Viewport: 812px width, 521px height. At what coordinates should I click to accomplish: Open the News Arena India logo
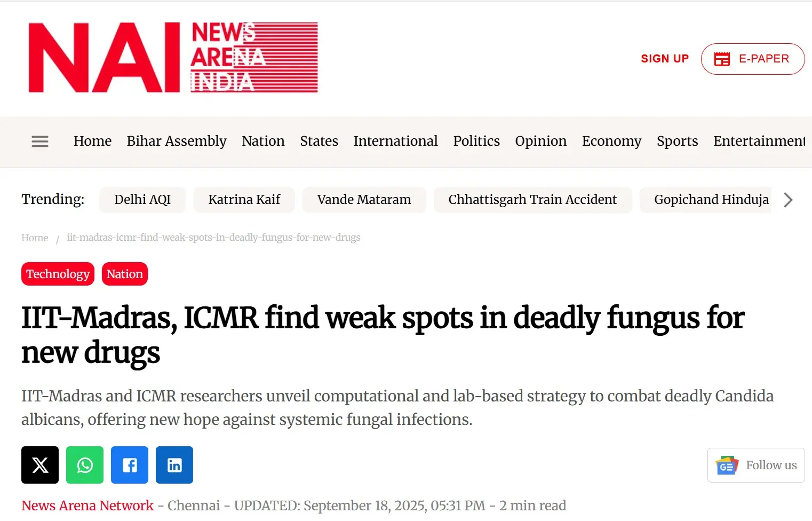172,57
